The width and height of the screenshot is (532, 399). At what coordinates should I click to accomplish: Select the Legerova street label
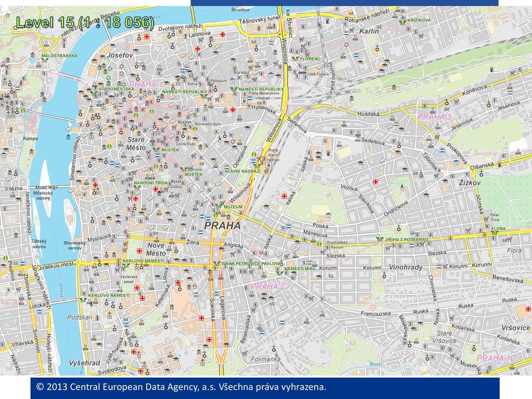click(223, 309)
